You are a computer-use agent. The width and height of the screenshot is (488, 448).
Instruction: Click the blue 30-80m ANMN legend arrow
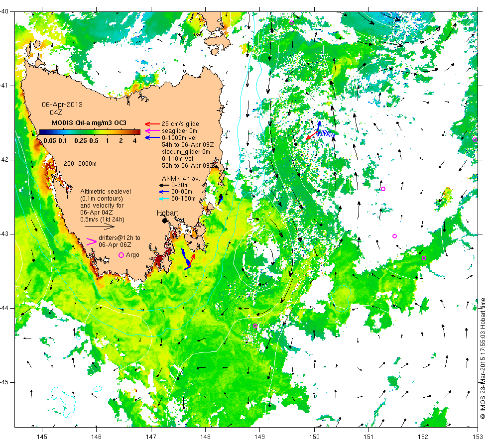(x=164, y=192)
